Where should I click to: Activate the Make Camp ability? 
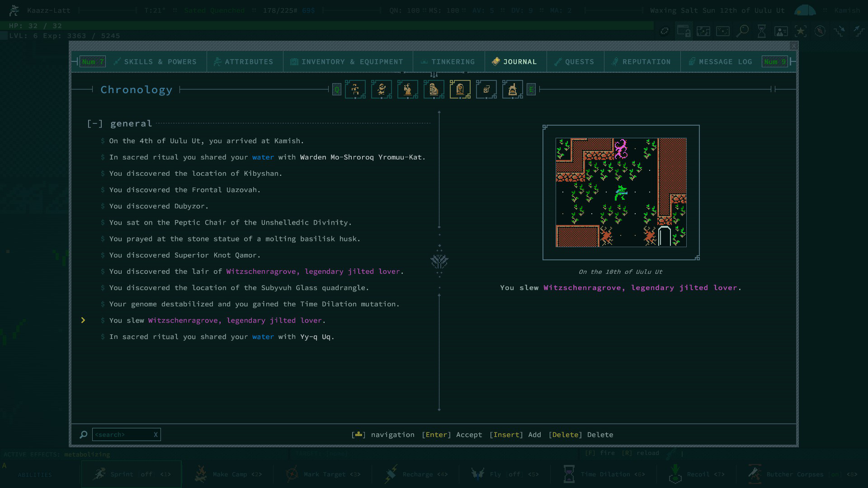229,474
